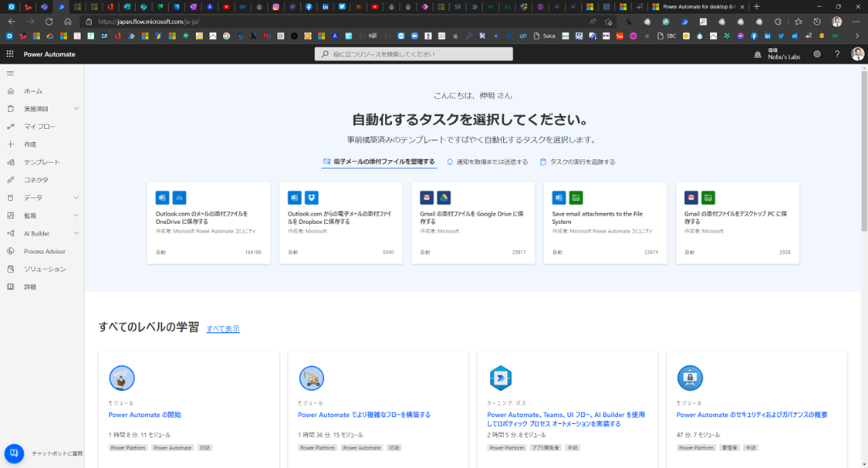868x468 pixels.
Task: Open Power Automate のセキュリティおよびガバナンスの概要 link
Action: point(751,415)
